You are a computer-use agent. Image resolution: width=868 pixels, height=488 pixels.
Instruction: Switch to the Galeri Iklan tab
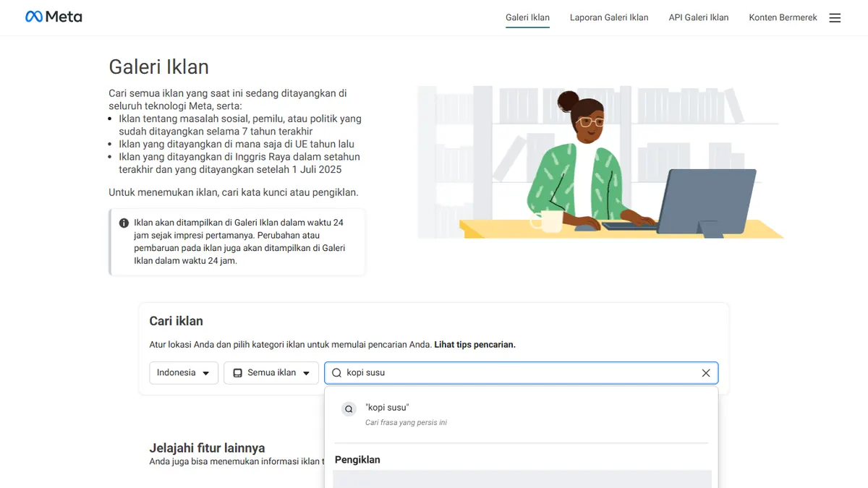527,17
